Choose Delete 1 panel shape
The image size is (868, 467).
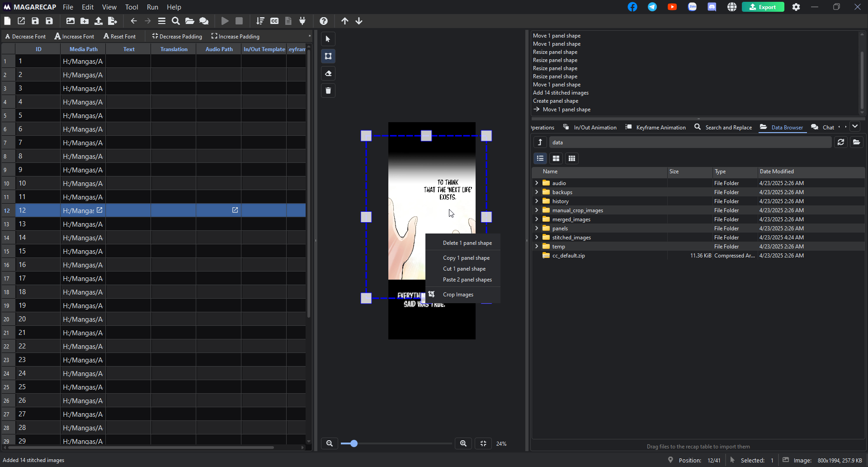[463, 243]
